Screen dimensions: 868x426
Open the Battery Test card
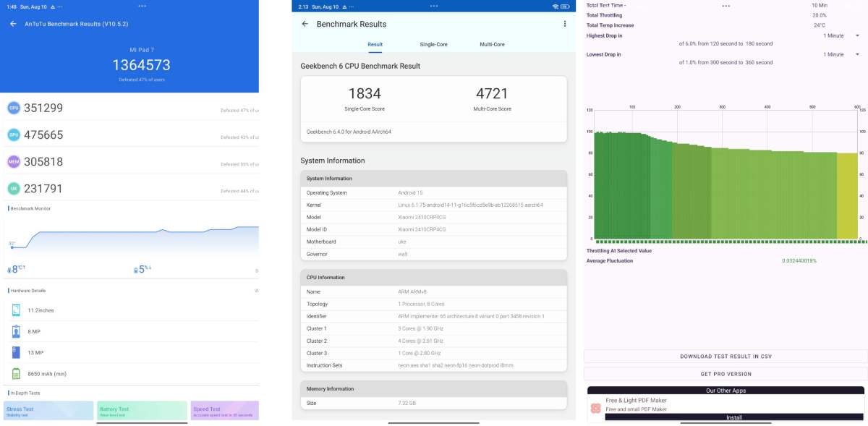142,410
